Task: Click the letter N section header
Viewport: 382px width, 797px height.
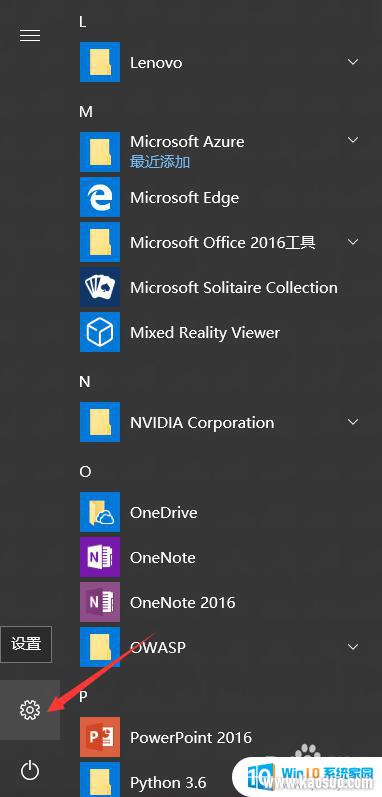Action: point(85,381)
